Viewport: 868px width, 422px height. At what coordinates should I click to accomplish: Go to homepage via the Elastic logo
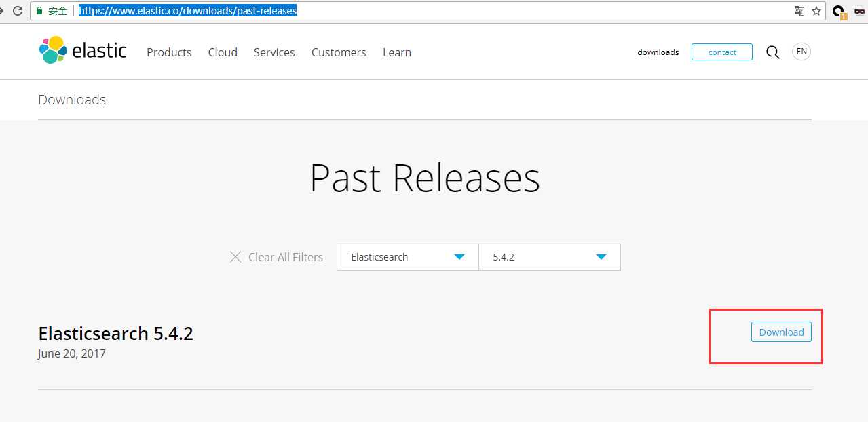(x=83, y=51)
